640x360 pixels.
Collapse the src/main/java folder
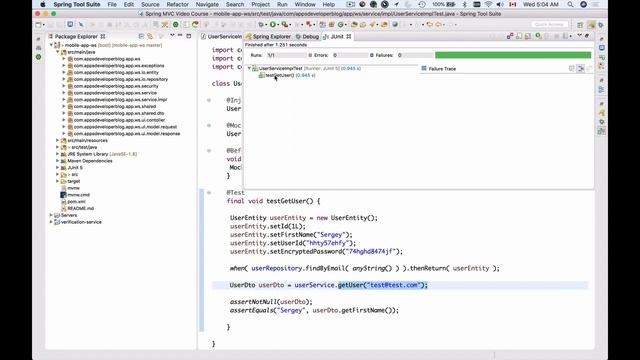click(x=58, y=52)
